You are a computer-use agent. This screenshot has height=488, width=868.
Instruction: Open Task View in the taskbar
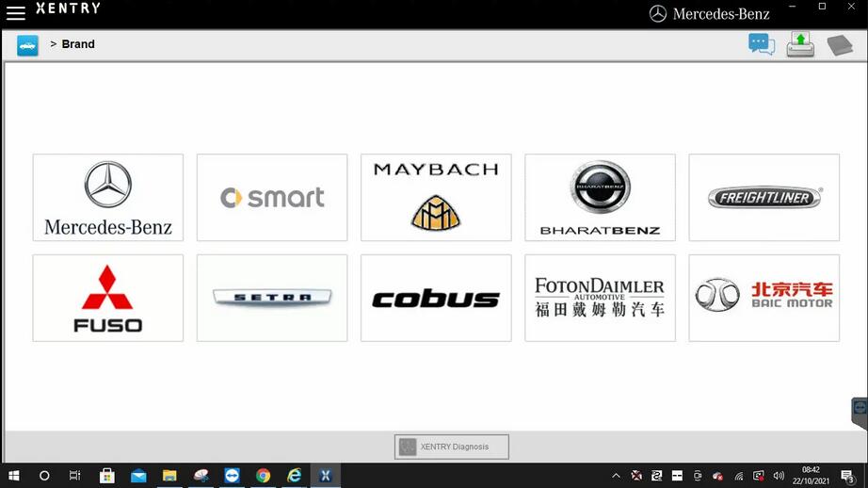point(74,476)
